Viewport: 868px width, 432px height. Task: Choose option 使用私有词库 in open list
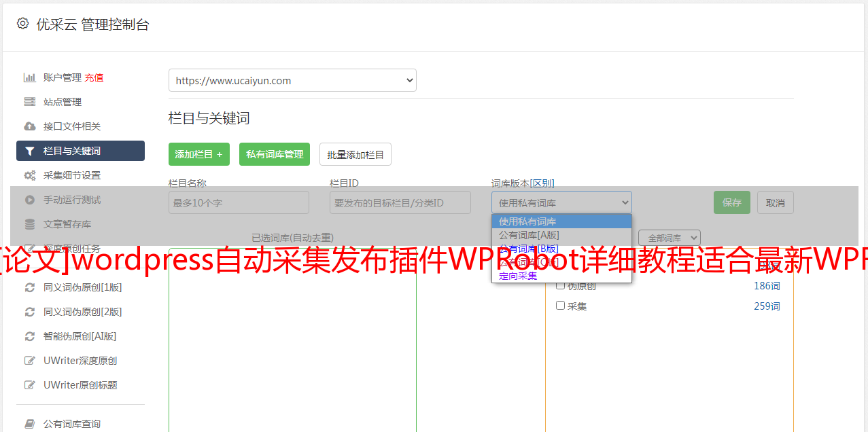point(561,221)
